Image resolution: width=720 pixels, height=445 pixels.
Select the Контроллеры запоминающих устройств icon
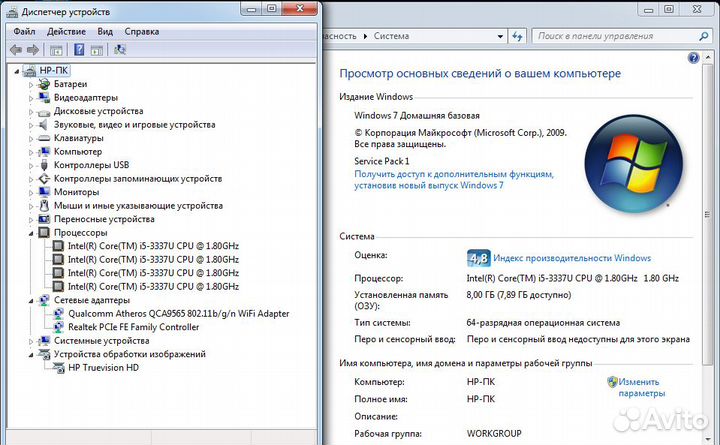click(x=44, y=179)
